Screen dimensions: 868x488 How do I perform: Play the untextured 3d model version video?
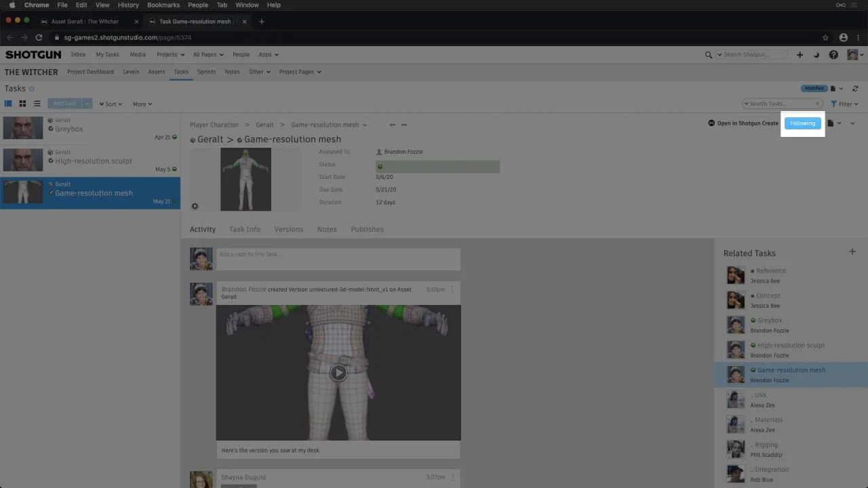click(x=338, y=372)
